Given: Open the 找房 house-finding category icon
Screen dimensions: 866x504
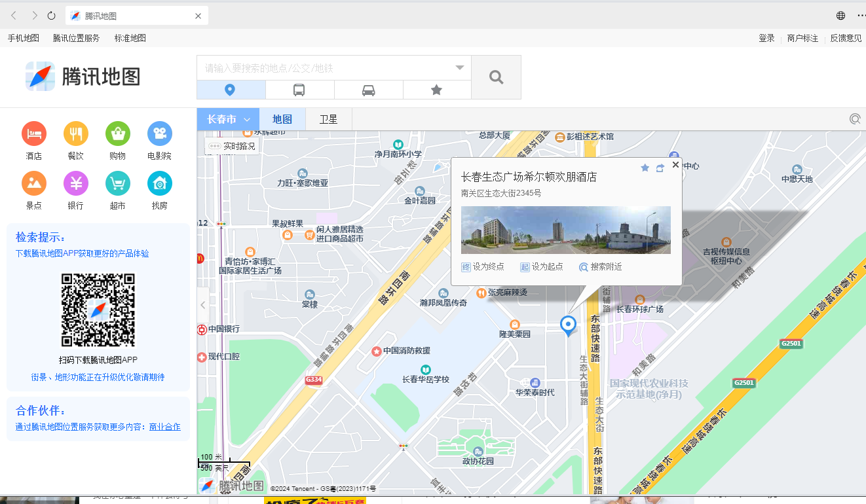Looking at the screenshot, I should click(x=160, y=183).
